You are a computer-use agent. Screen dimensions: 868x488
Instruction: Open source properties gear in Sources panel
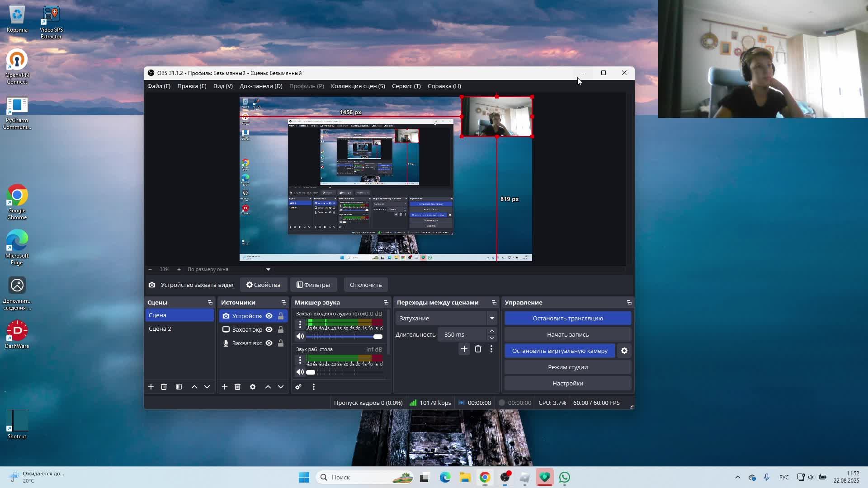[x=253, y=387]
